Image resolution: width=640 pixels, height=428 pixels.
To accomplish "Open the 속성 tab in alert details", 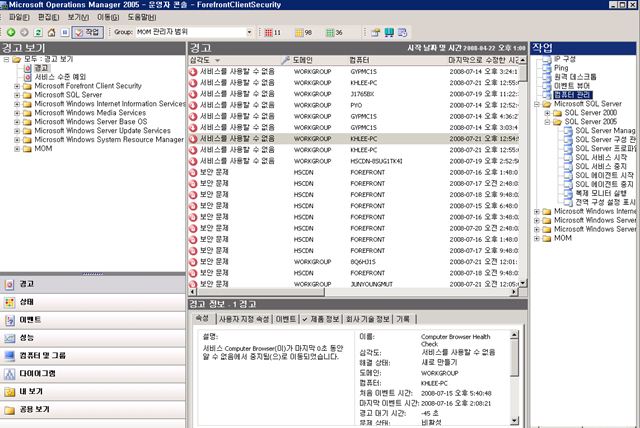I will 202,319.
